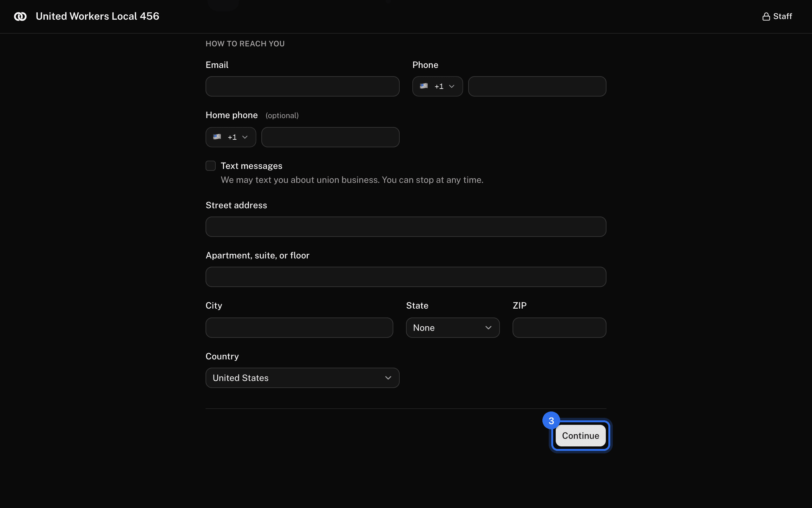The height and width of the screenshot is (508, 812).
Task: Click the Country field label
Action: pos(222,357)
